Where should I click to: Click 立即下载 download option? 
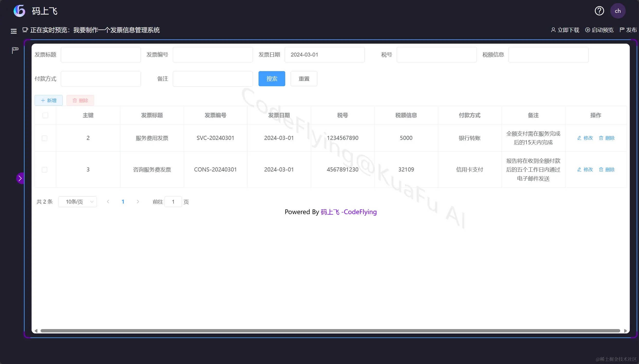coord(565,30)
